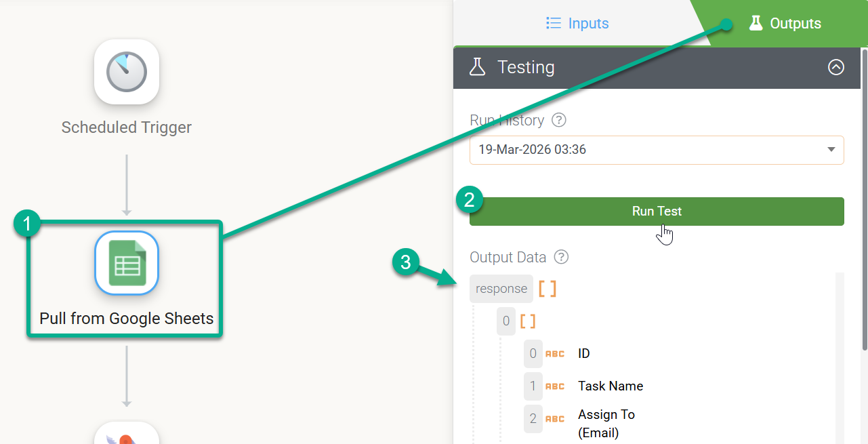868x444 pixels.
Task: Click the ABC type icon beside Task Name
Action: pyautogui.click(x=555, y=386)
